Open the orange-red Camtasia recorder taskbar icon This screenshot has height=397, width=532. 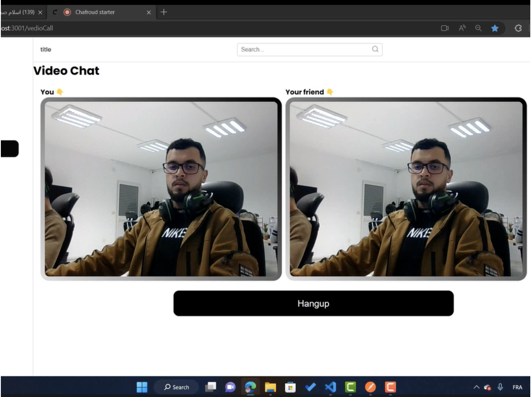point(390,387)
